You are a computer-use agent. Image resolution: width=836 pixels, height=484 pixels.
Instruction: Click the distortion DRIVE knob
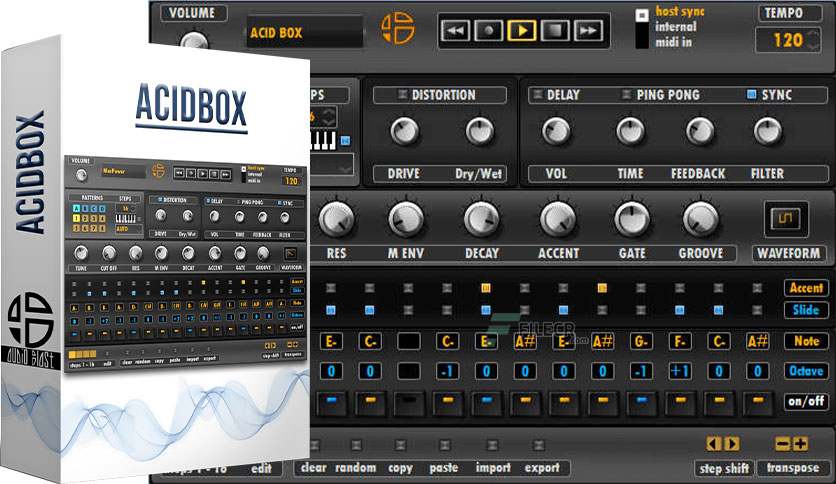pos(405,131)
